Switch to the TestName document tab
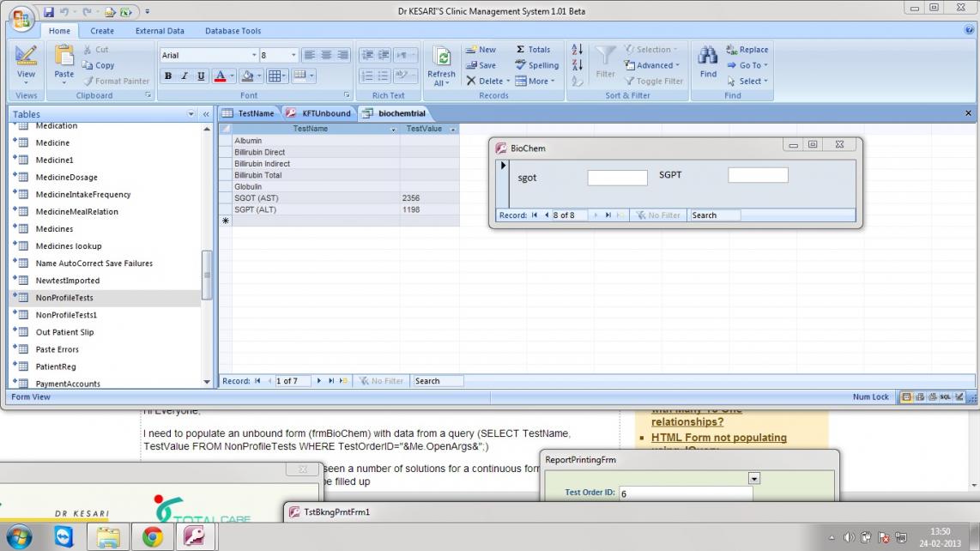The height and width of the screenshot is (551, 980). pyautogui.click(x=249, y=113)
